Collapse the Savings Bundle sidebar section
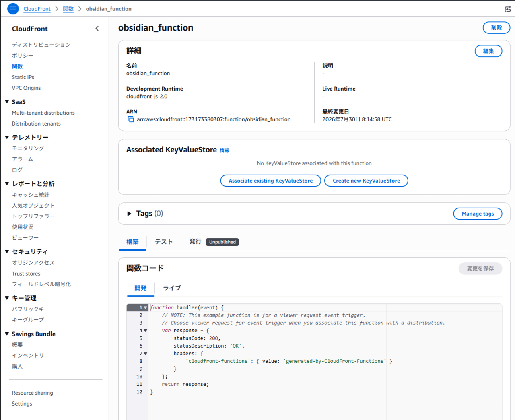 coord(7,334)
